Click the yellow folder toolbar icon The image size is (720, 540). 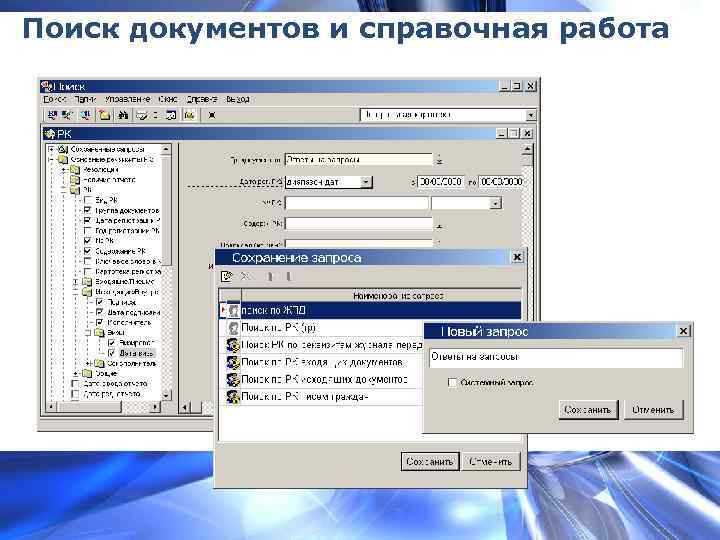coord(105,115)
